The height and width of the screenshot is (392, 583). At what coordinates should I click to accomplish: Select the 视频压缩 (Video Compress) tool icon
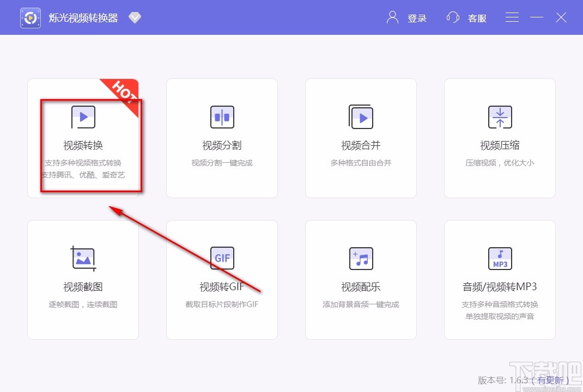500,117
